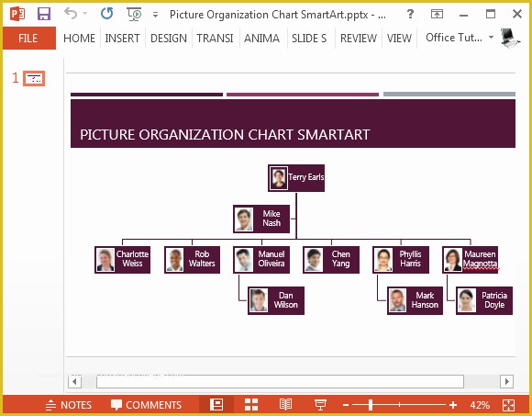The width and height of the screenshot is (532, 416).
Task: Select the Chen Yang box
Action: pyautogui.click(x=331, y=260)
